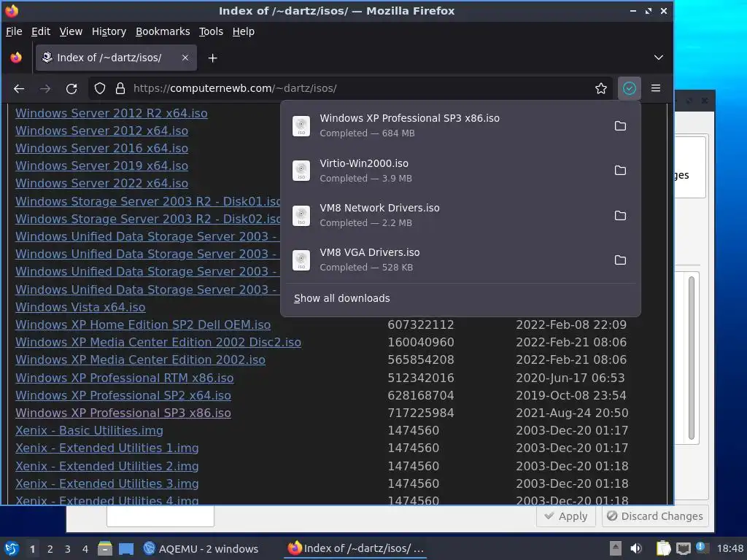Viewport: 747px width, 560px height.
Task: Open Windows XP Media Center Edition 2002 Disc2.iso
Action: point(158,343)
